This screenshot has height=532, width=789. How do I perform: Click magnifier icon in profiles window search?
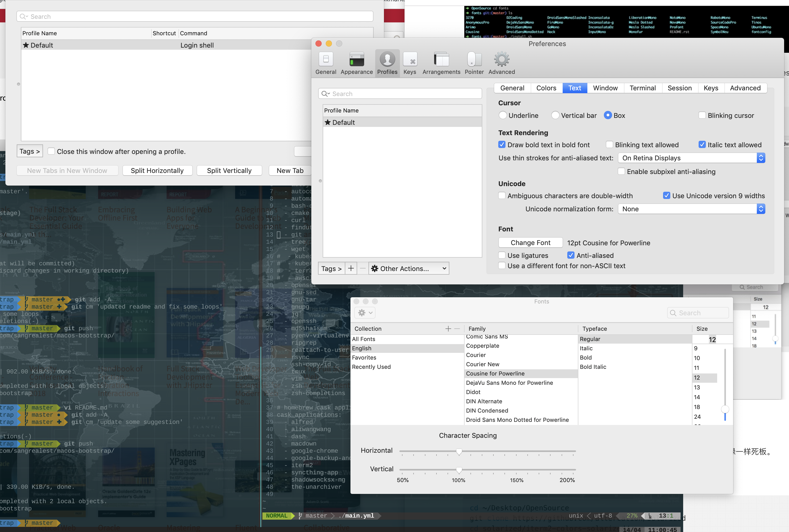click(x=23, y=17)
